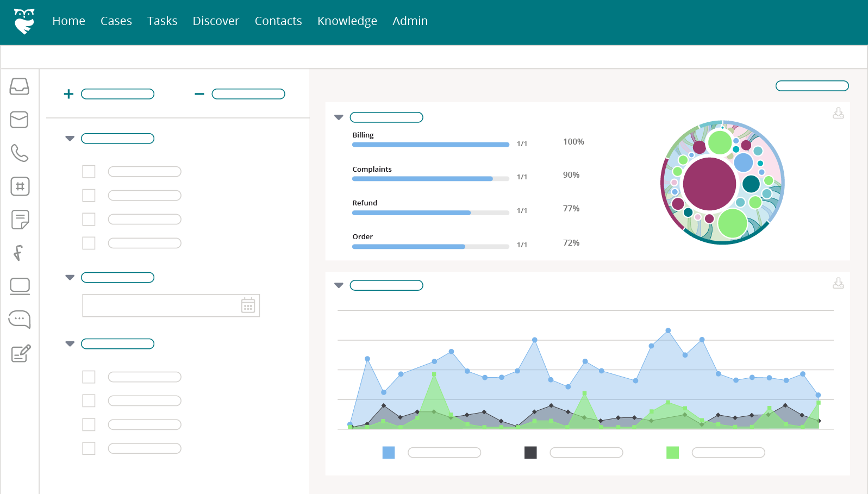
Task: Select the hashtag sidebar icon
Action: (x=20, y=186)
